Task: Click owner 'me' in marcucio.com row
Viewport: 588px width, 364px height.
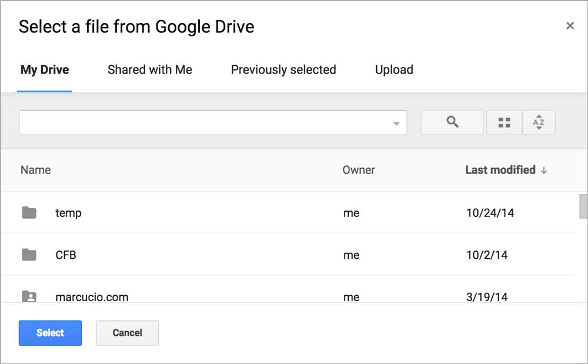Action: tap(352, 298)
